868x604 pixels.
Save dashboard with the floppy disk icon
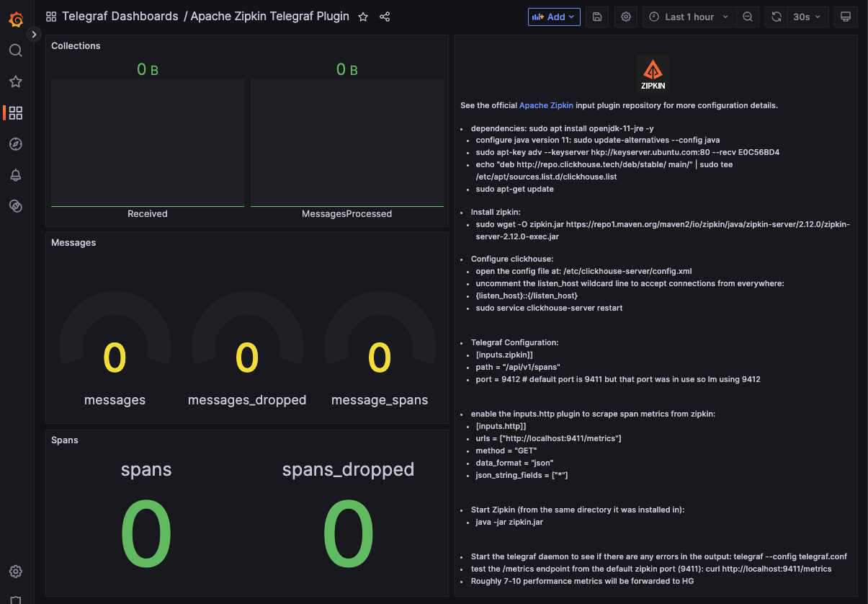[x=597, y=17]
